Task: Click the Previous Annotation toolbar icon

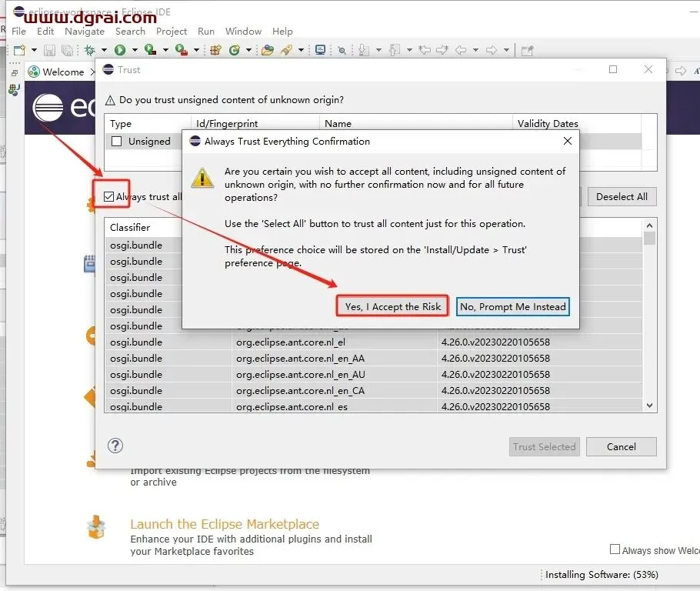Action: coord(394,50)
